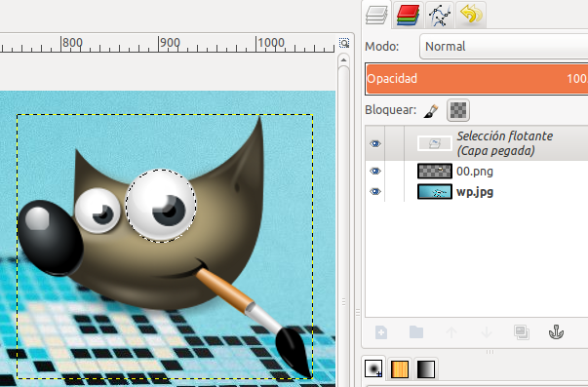The width and height of the screenshot is (588, 387).
Task: Create a new layer group with the folder icon
Action: tap(416, 331)
